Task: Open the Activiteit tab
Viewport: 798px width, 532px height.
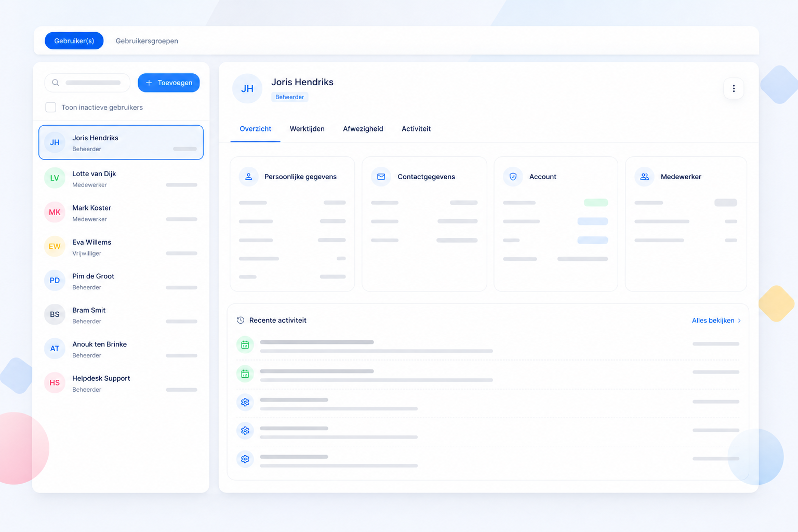Action: point(416,129)
